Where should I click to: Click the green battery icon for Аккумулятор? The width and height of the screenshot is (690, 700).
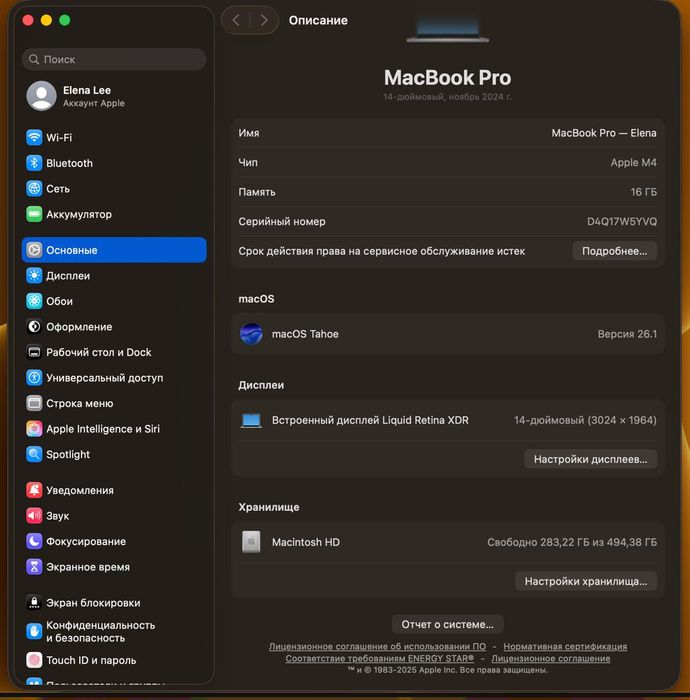tap(34, 214)
